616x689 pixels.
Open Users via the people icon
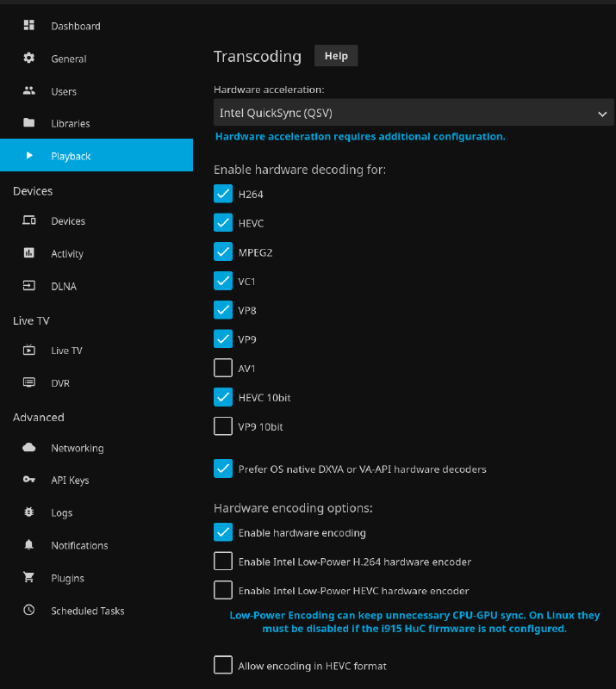(x=29, y=90)
